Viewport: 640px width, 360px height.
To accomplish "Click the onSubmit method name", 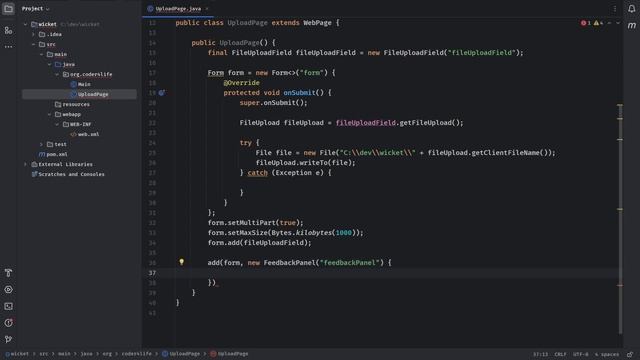I will pyautogui.click(x=300, y=93).
